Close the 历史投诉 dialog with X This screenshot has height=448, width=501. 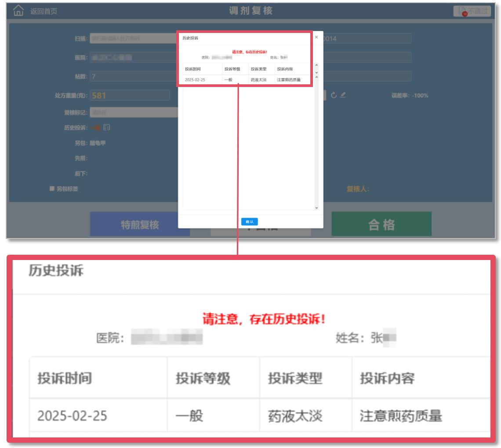tap(316, 37)
